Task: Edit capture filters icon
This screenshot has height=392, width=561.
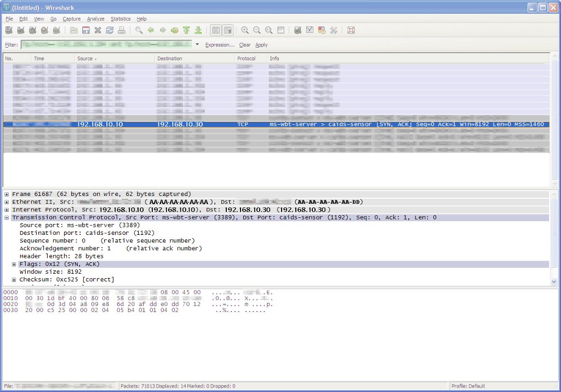Action: tap(297, 31)
